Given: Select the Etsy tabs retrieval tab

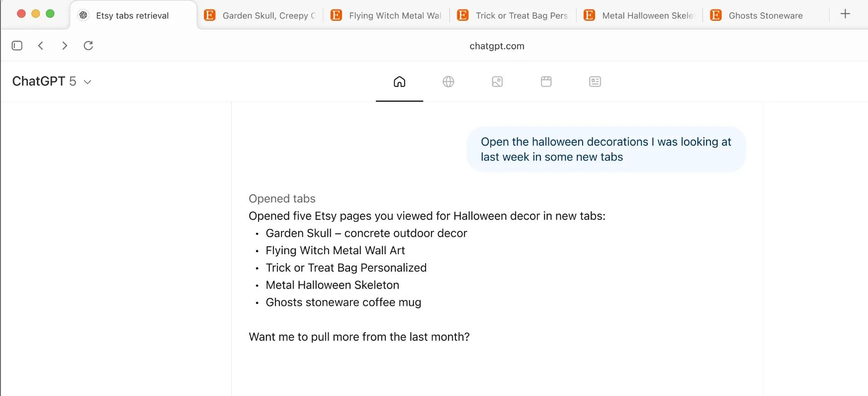Looking at the screenshot, I should tap(132, 15).
